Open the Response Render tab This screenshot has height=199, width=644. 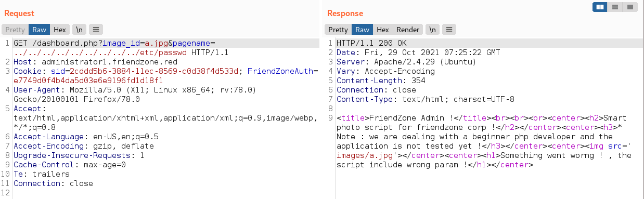(407, 30)
